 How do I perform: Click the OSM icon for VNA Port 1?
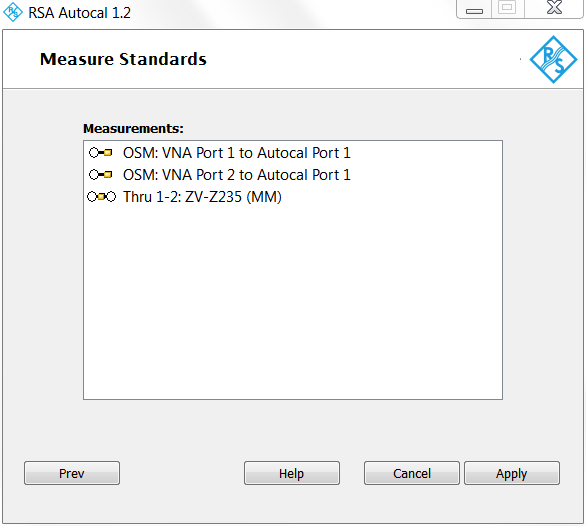click(101, 153)
